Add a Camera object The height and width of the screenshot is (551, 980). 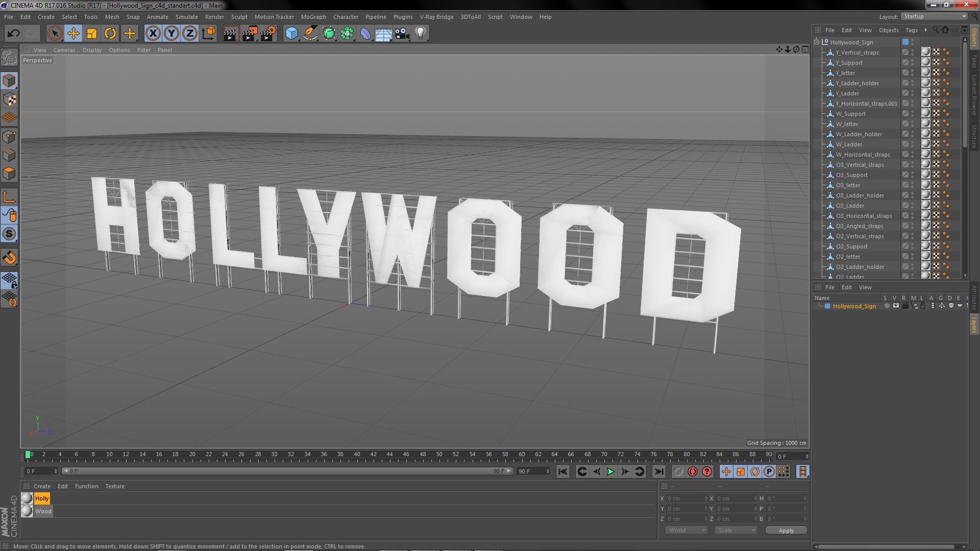click(402, 34)
